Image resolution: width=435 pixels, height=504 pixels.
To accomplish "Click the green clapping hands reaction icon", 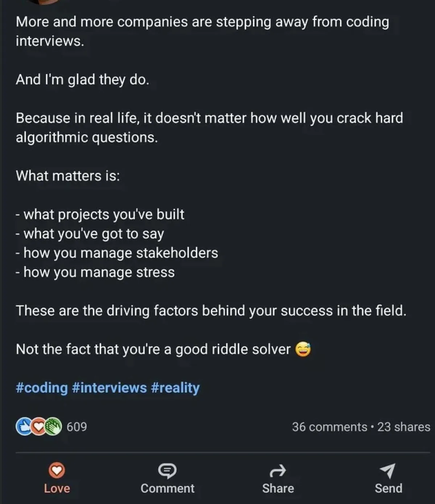I will (x=53, y=427).
